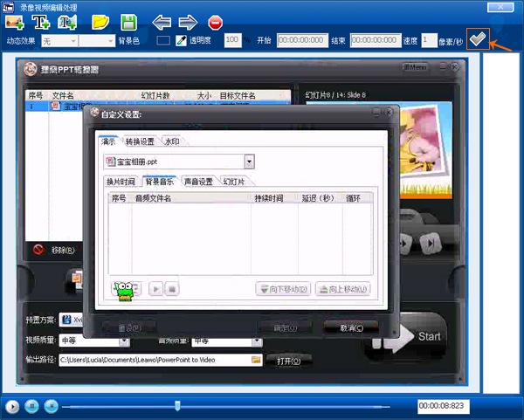Click the slide preview thumbnail with baby photo
The height and width of the screenshot is (420, 524).
coord(426,150)
